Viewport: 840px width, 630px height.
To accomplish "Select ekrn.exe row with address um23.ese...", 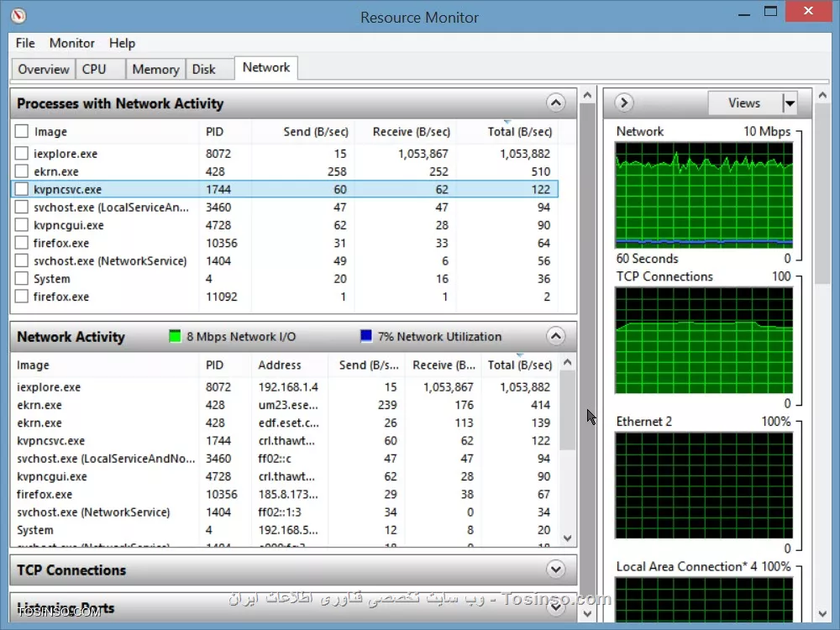I will tap(286, 405).
